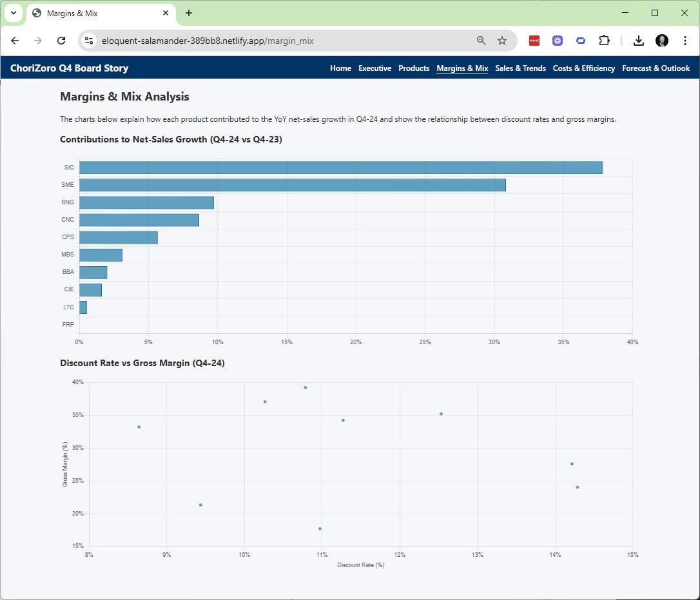The height and width of the screenshot is (600, 700).
Task: Open the purple gear-like extension icon
Action: pyautogui.click(x=557, y=41)
